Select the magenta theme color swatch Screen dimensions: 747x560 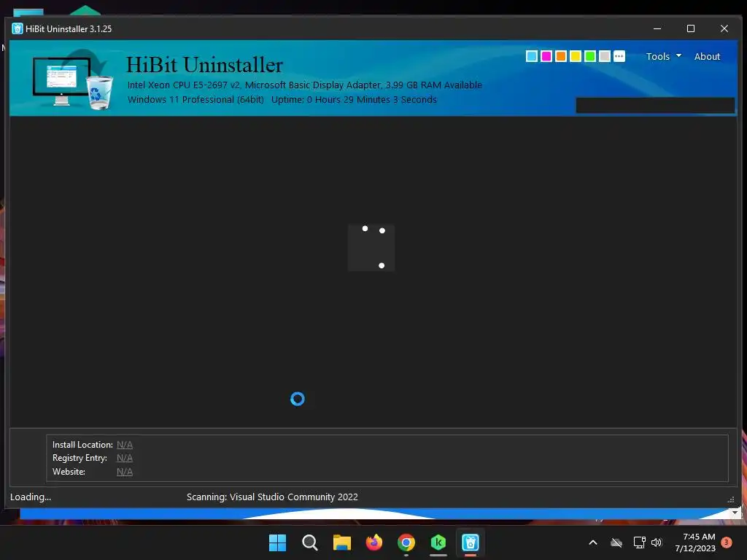546,56
